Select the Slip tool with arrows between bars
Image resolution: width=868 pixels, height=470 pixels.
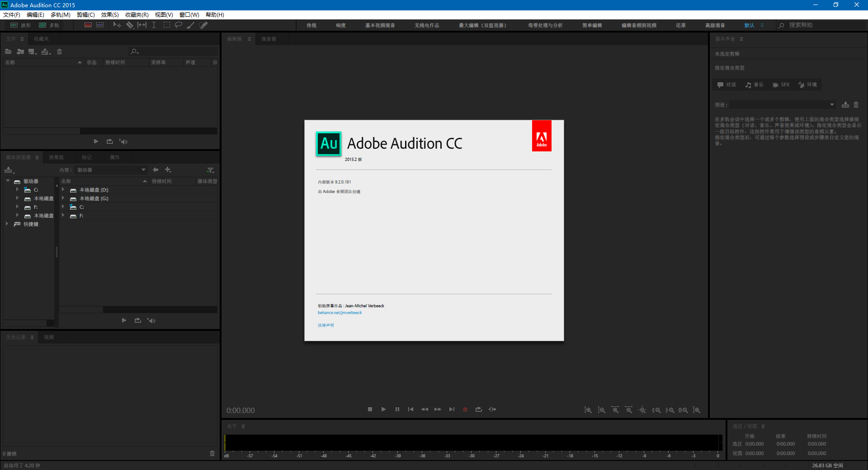coord(142,25)
